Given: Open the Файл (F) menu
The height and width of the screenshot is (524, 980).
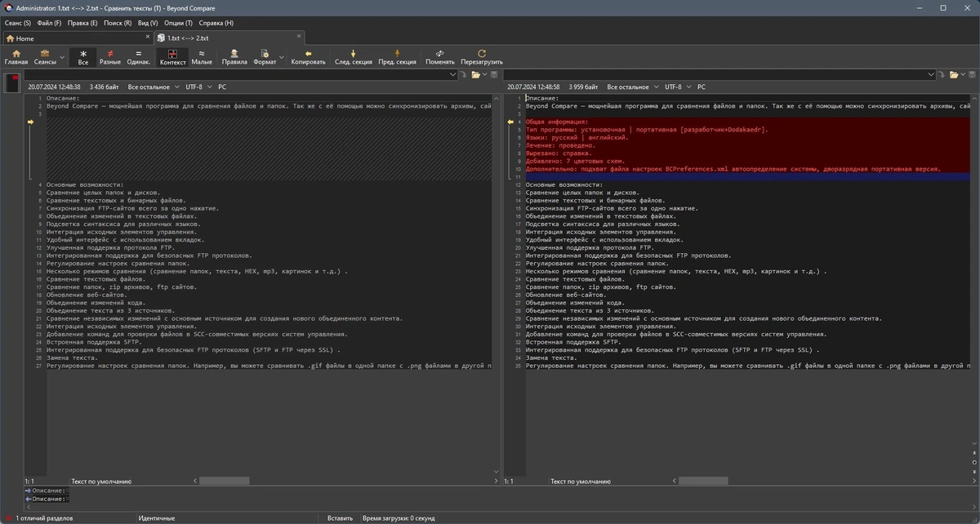Looking at the screenshot, I should click(49, 23).
